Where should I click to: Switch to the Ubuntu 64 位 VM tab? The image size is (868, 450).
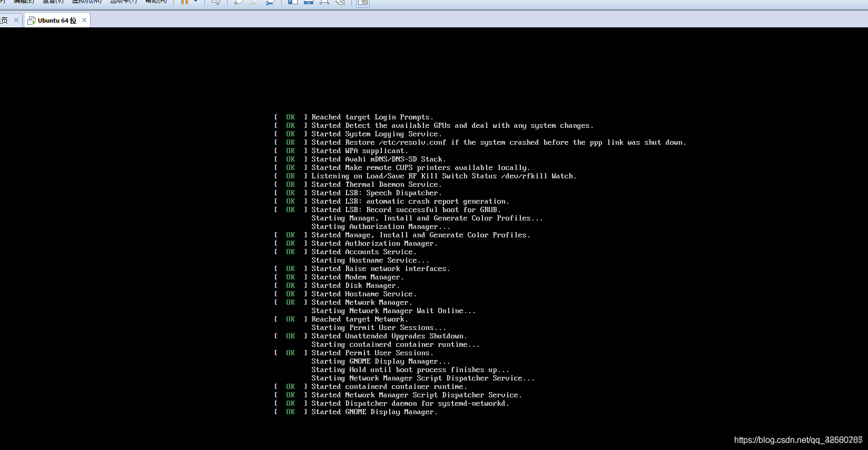(57, 21)
